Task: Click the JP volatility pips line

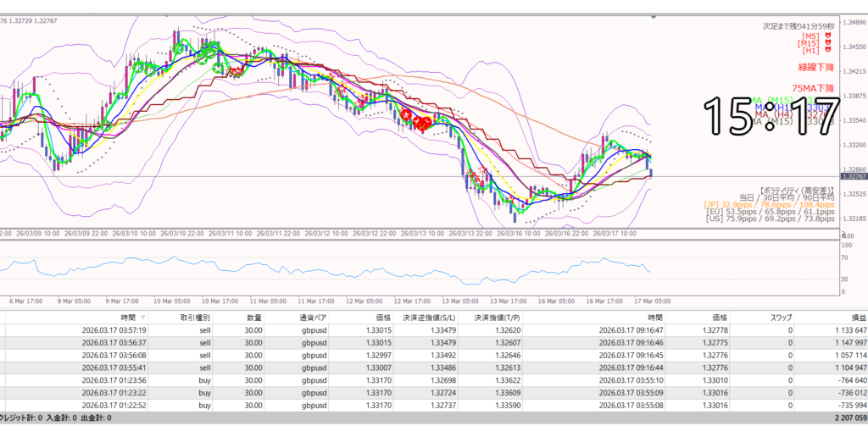Action: click(x=769, y=204)
